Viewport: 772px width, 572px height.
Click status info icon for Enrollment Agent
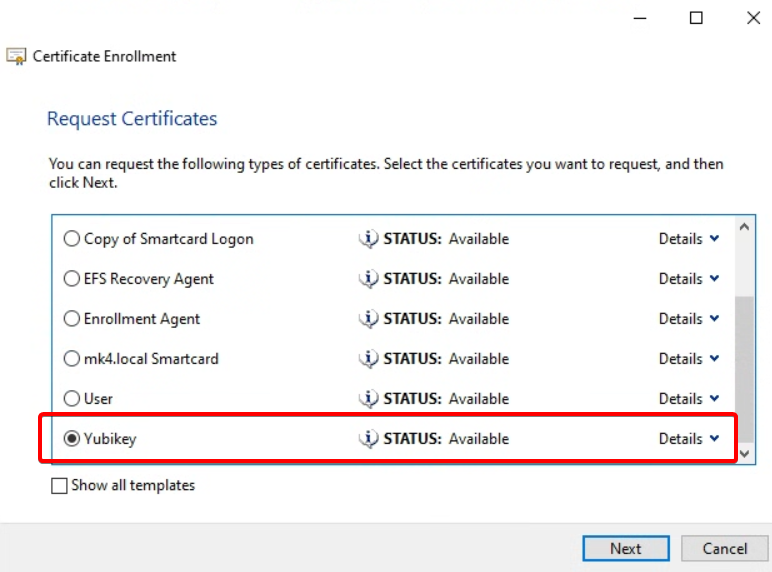pos(369,319)
